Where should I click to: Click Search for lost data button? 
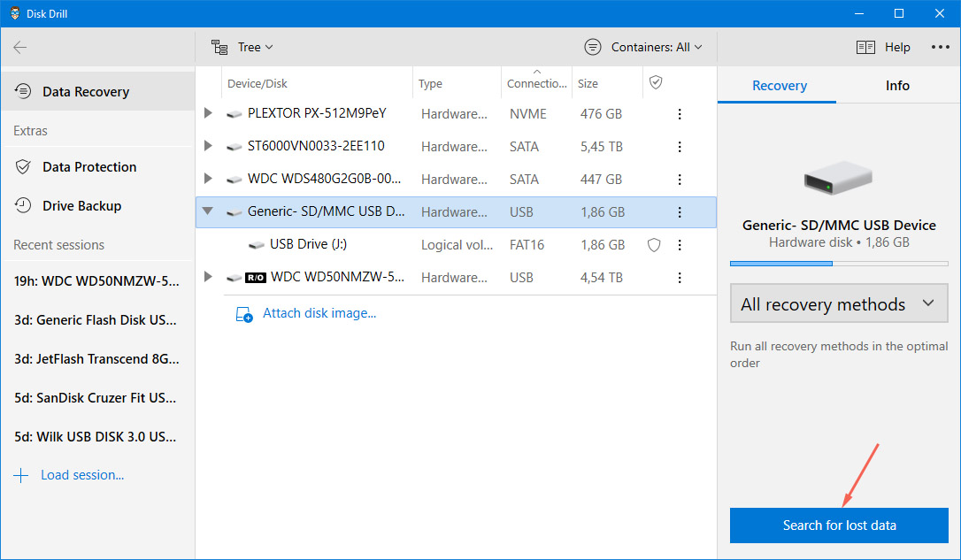pos(839,525)
